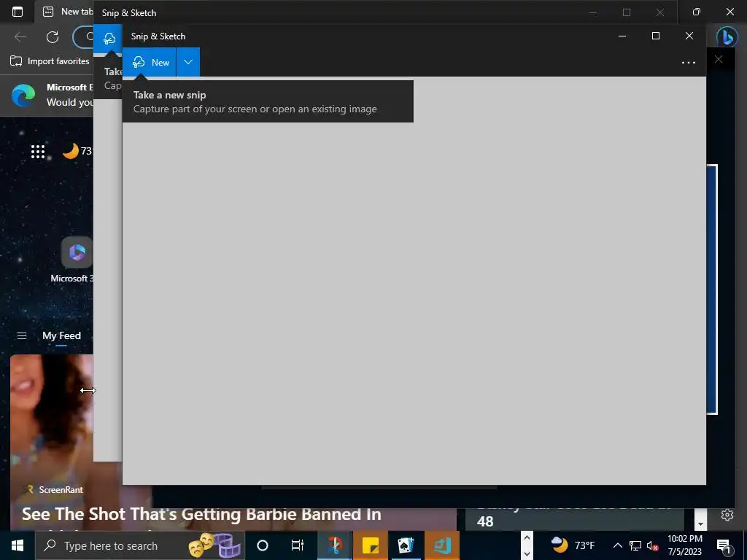This screenshot has width=747, height=560.
Task: Open the Bing sidebar icon in Edge
Action: tap(727, 37)
